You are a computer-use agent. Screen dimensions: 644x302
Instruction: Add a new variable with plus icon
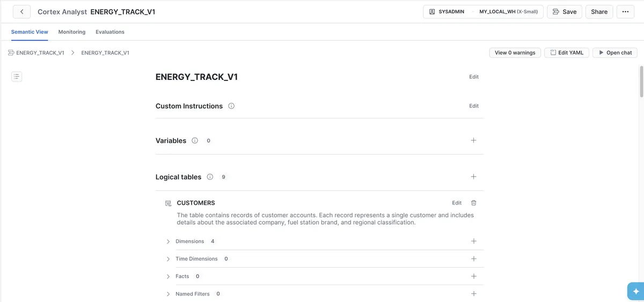[x=473, y=141]
